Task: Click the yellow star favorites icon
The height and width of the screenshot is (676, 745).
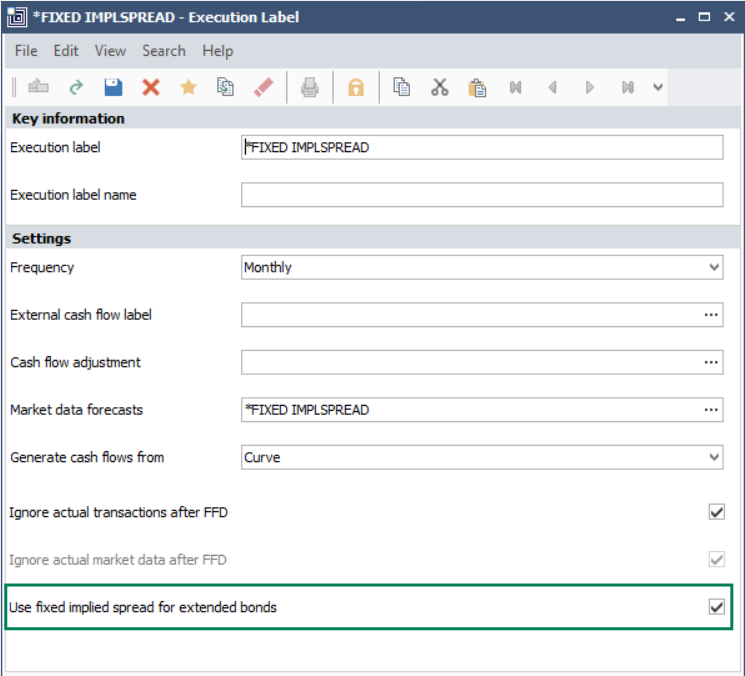Action: pyautogui.click(x=188, y=88)
